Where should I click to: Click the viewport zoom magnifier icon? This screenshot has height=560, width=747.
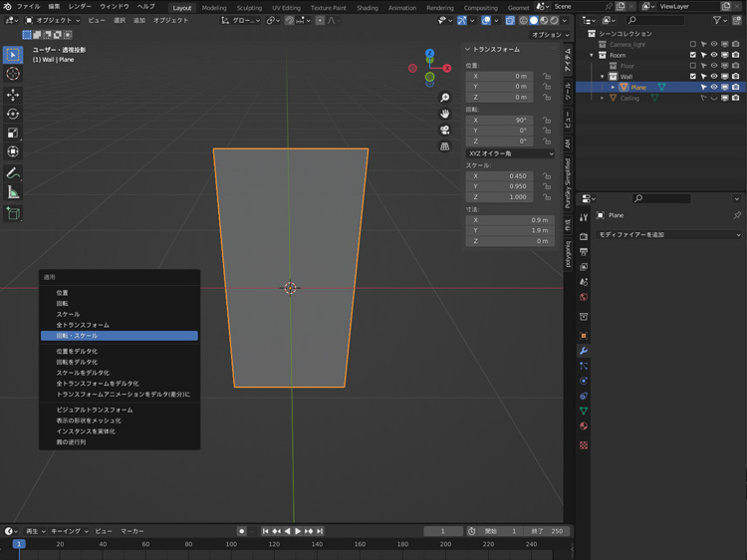click(445, 98)
